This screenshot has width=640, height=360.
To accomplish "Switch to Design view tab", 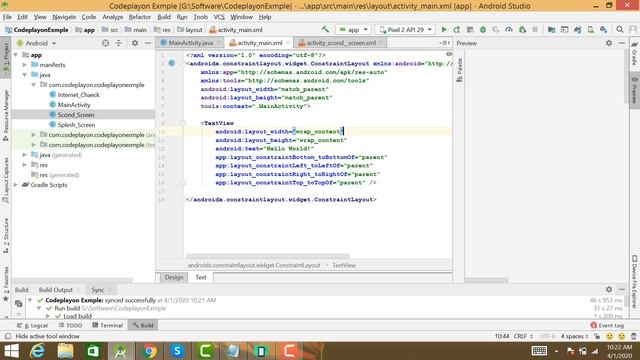I will tap(174, 277).
